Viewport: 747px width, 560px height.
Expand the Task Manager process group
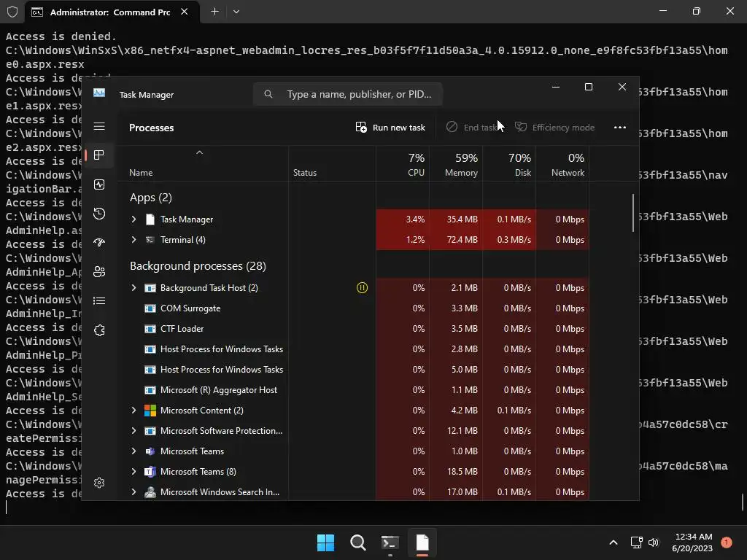click(x=134, y=219)
